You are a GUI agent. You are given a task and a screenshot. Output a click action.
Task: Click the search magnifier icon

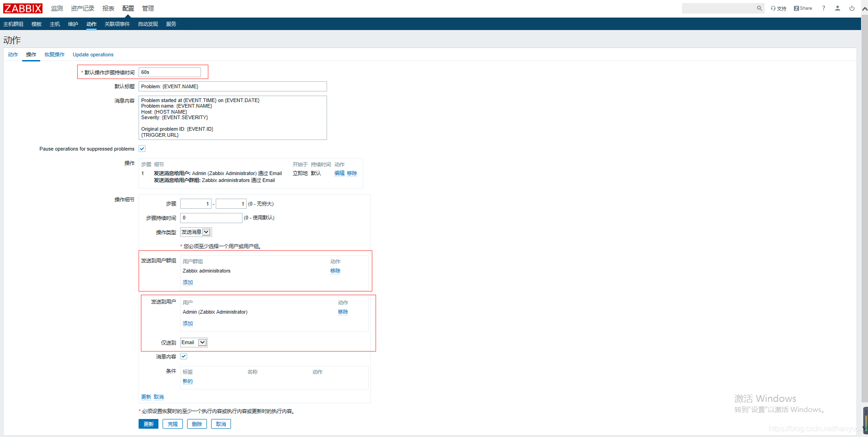[759, 8]
